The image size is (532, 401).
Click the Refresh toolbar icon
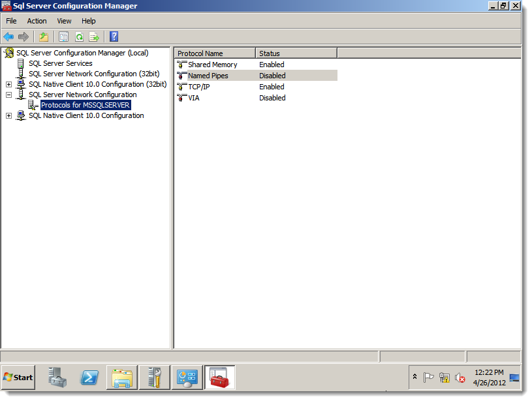coord(79,37)
